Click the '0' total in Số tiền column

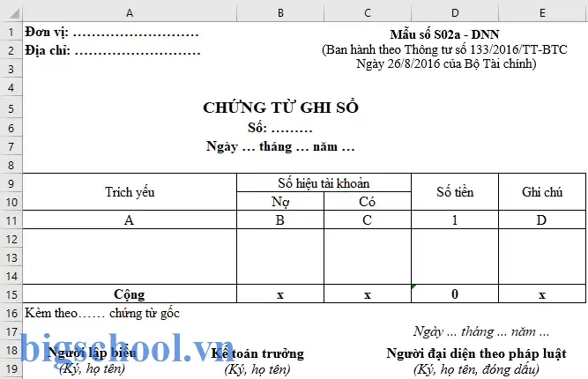pyautogui.click(x=455, y=294)
